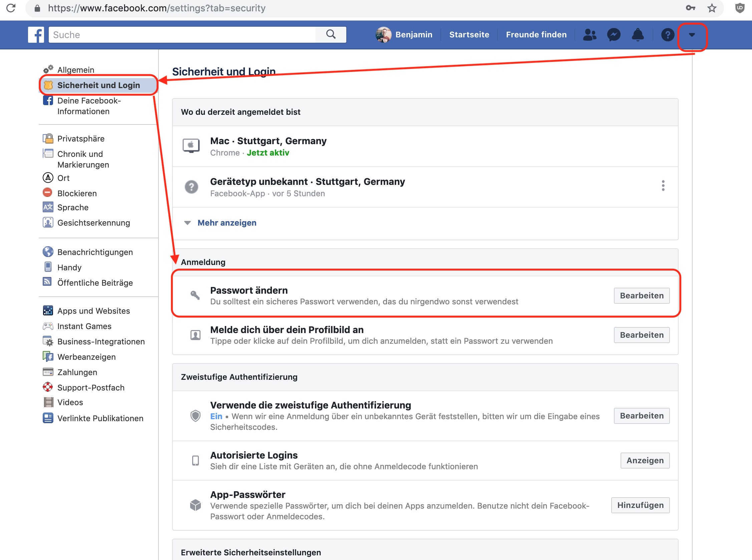Click the help question mark icon
Screen dimensions: 752x560
(667, 35)
